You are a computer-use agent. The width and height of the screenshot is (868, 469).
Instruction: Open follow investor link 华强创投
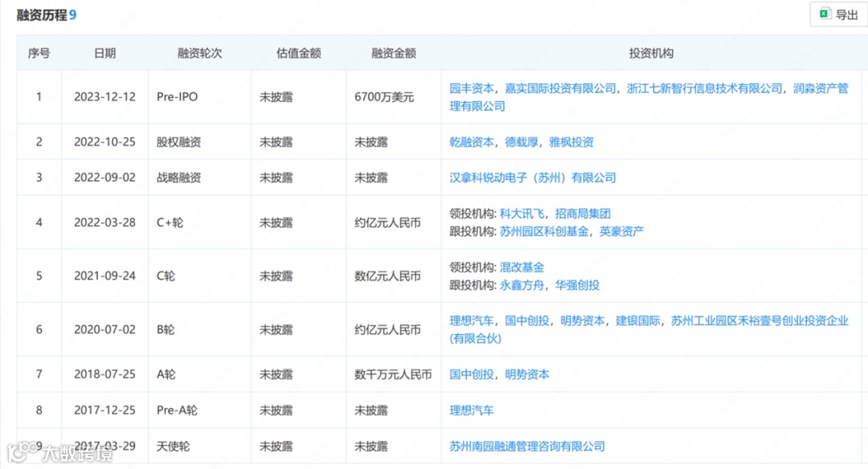(577, 285)
